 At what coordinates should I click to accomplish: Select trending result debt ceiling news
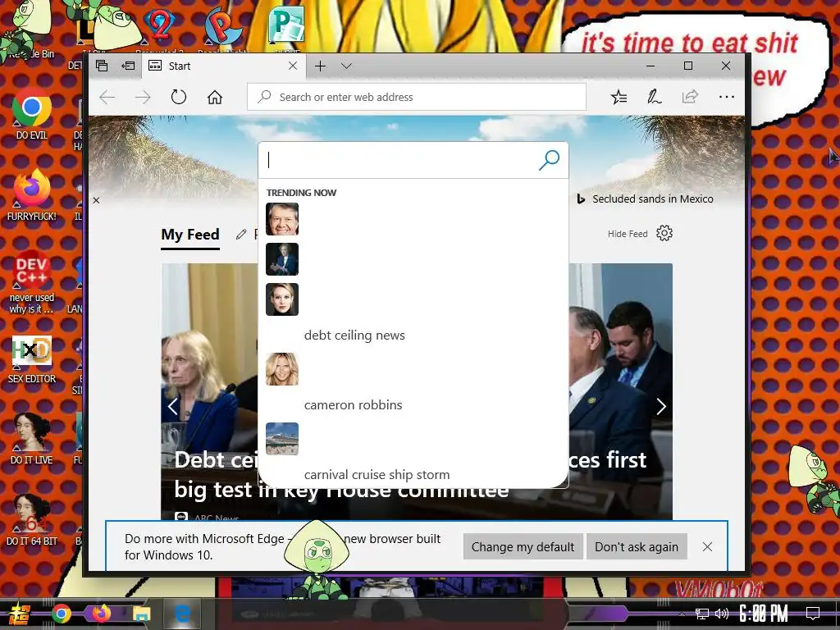[x=354, y=336]
